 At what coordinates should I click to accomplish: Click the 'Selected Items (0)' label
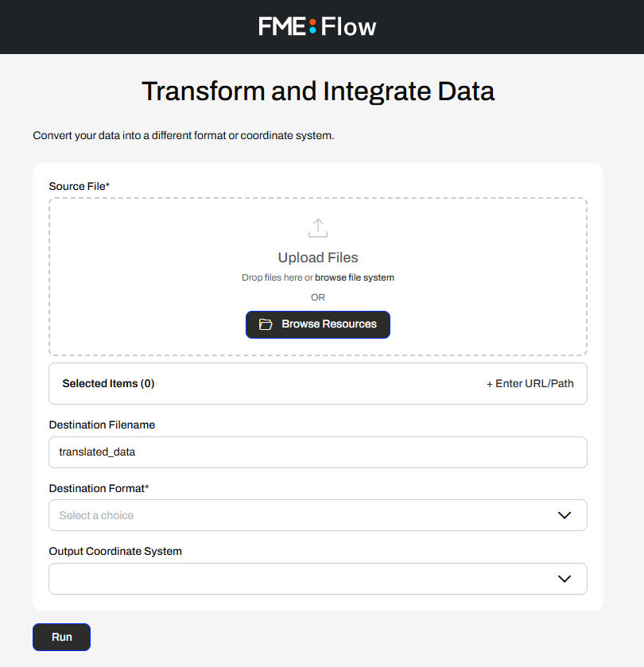[108, 383]
